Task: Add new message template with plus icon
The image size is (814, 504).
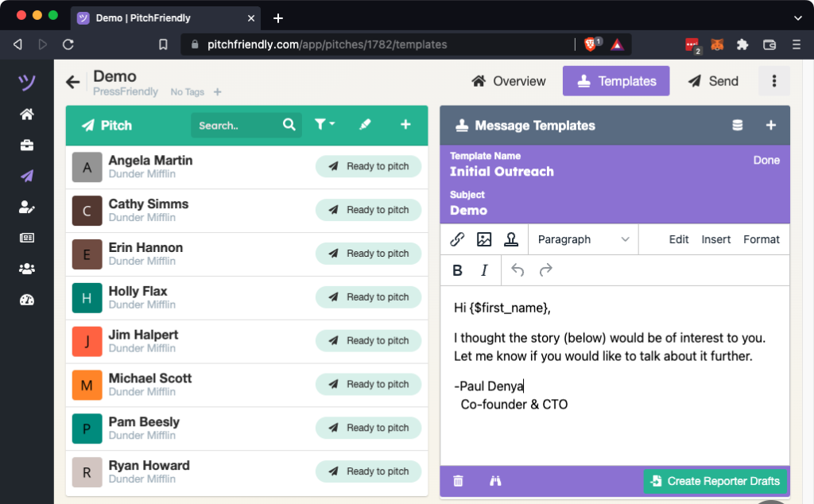Action: [x=770, y=126]
